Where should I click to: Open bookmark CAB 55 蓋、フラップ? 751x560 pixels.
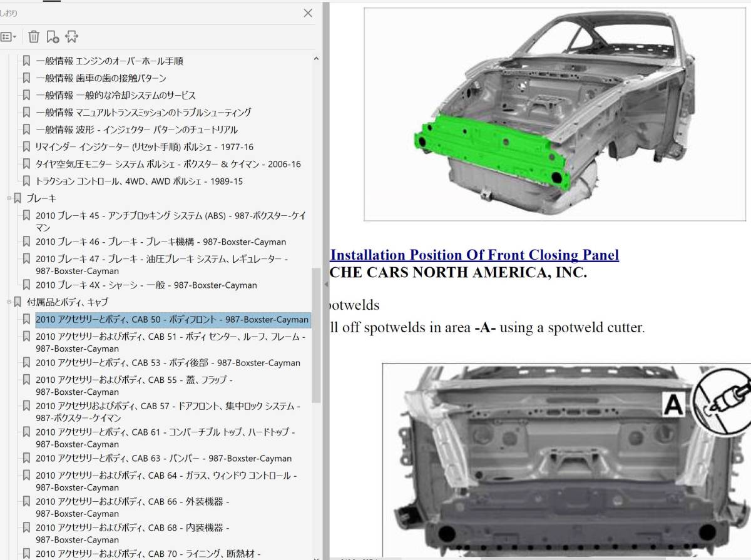point(135,385)
